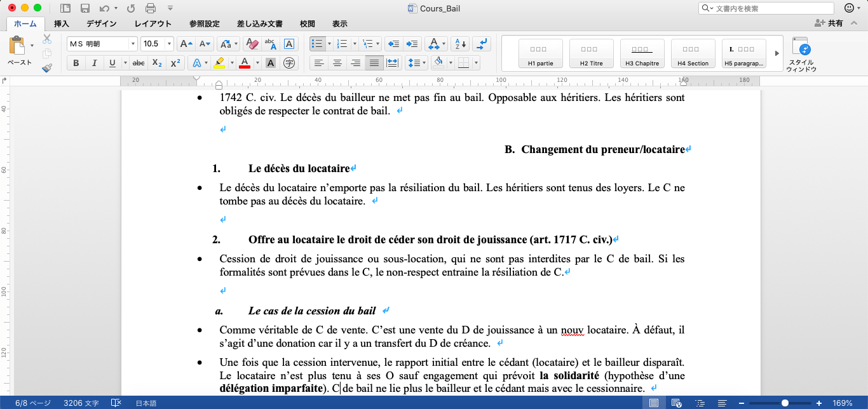Apply superscript X2 formatting

pos(176,63)
